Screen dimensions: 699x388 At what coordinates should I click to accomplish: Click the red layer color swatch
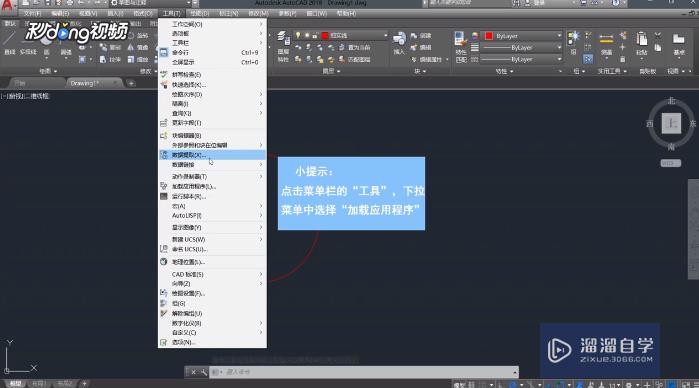click(x=325, y=35)
